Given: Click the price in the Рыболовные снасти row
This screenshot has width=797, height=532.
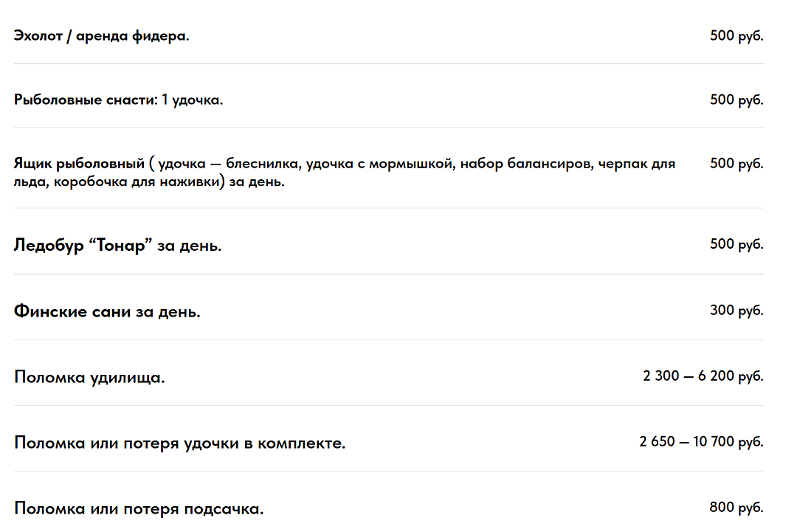Looking at the screenshot, I should 736,100.
